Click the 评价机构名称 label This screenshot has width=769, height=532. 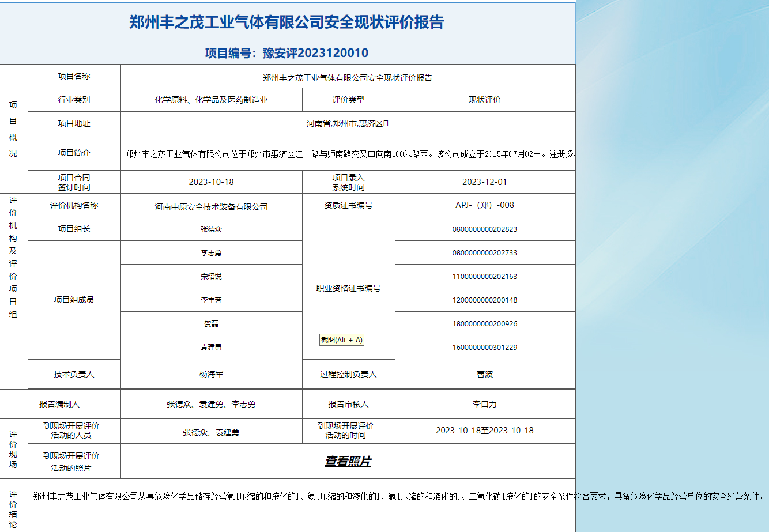(74, 205)
